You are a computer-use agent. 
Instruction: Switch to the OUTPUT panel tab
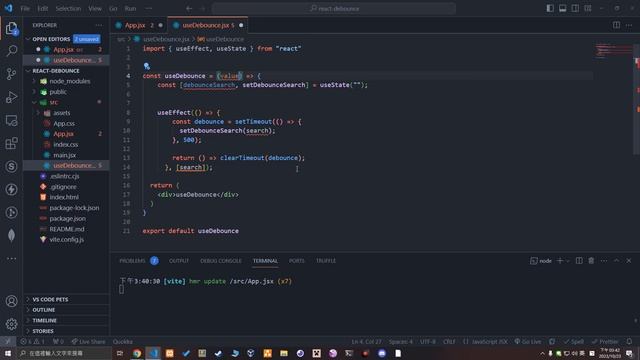click(179, 260)
